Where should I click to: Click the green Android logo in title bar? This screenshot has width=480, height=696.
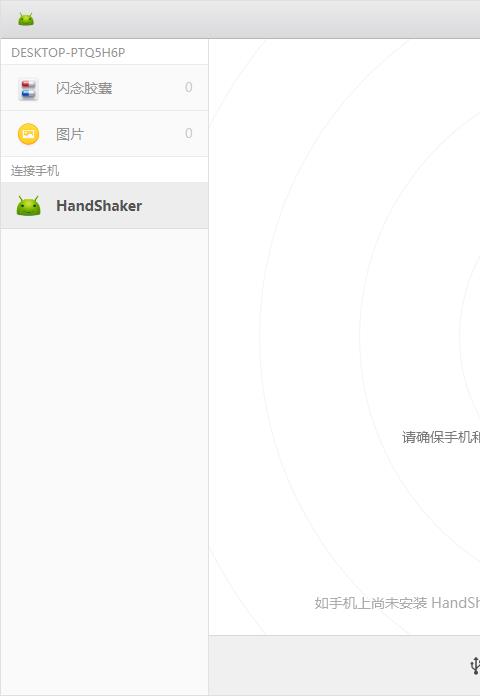pyautogui.click(x=26, y=19)
